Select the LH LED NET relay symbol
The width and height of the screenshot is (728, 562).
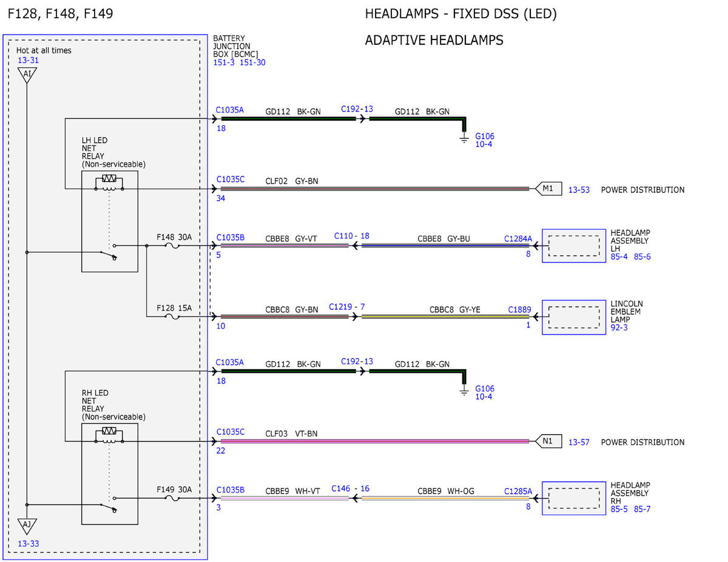click(x=110, y=221)
